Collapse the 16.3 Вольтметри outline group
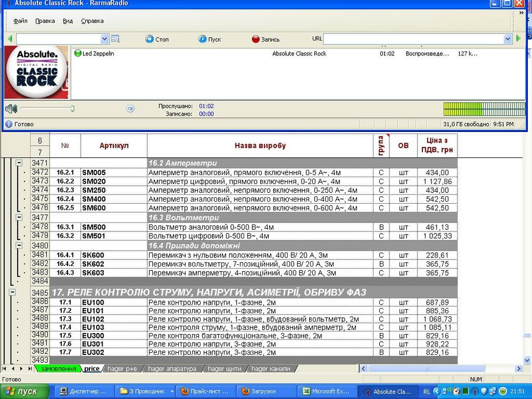 point(19,218)
